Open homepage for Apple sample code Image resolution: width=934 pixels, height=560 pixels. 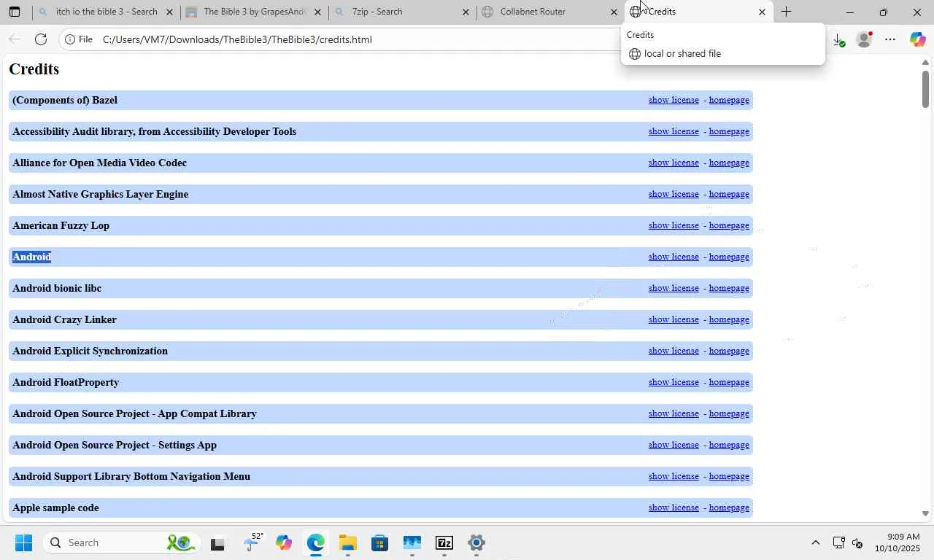[x=729, y=507]
